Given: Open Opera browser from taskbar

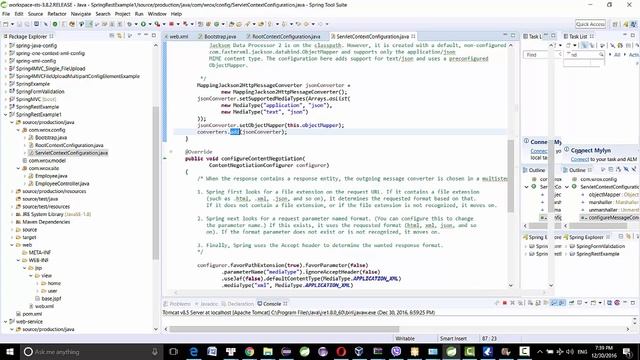Looking at the screenshot, I should 341,351.
